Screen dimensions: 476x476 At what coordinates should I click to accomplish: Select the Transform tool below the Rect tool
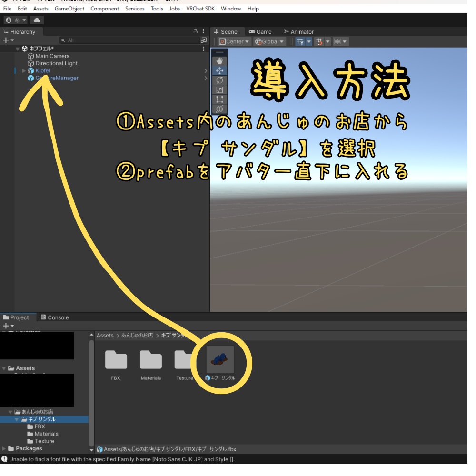(x=220, y=108)
